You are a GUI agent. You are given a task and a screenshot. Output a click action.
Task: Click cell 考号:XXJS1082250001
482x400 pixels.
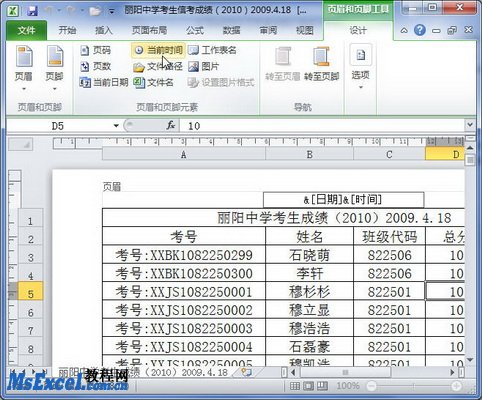click(x=184, y=292)
